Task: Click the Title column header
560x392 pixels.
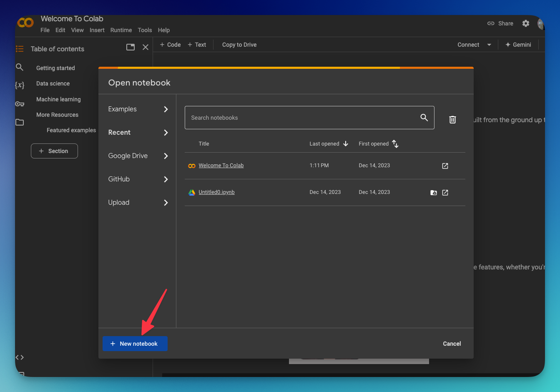Action: (x=204, y=144)
